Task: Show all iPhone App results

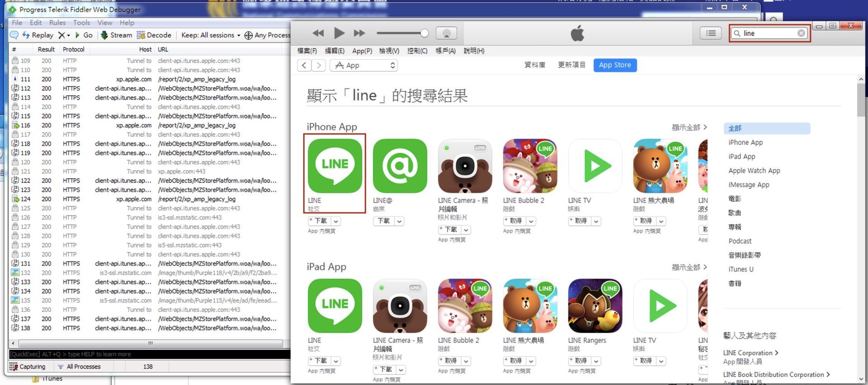Action: (689, 128)
